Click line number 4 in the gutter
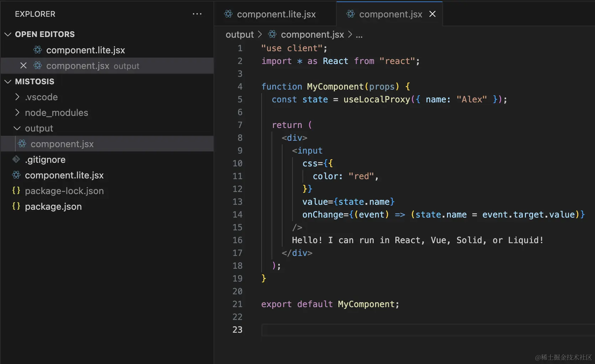This screenshot has height=364, width=595. click(240, 86)
